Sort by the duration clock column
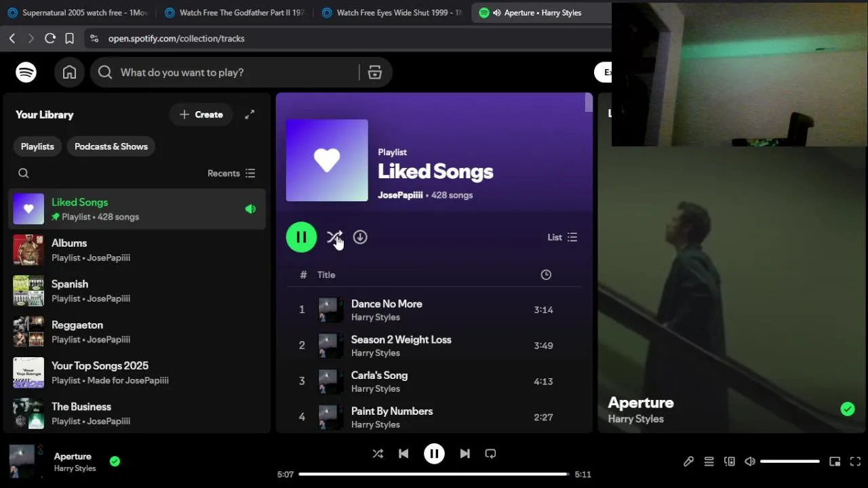The width and height of the screenshot is (868, 488). [x=546, y=274]
